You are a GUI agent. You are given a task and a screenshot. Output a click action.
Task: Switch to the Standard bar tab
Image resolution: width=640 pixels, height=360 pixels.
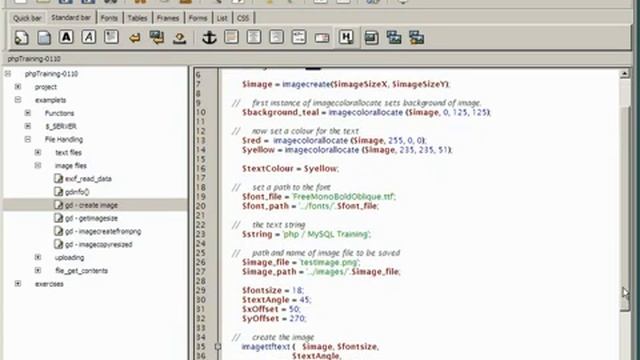tap(71, 18)
